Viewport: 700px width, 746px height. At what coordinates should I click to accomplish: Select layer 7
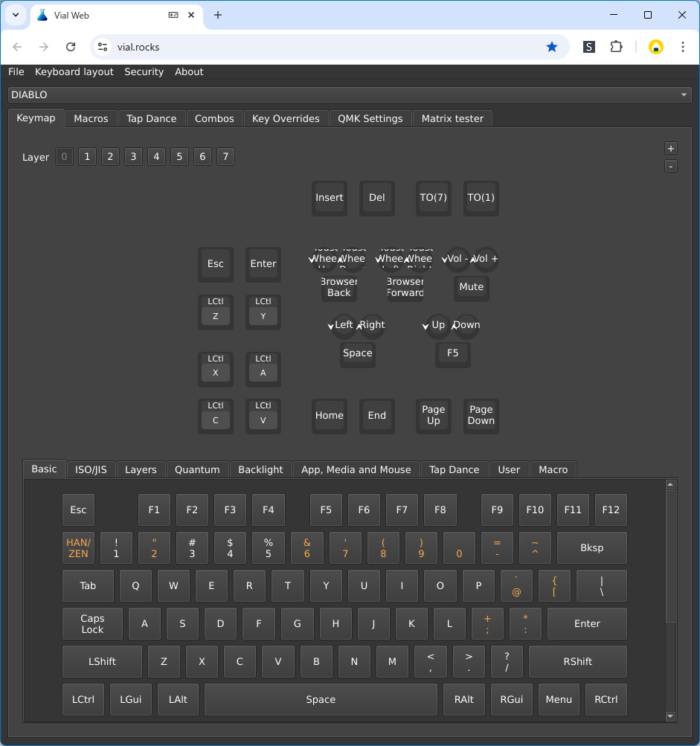pyautogui.click(x=225, y=156)
